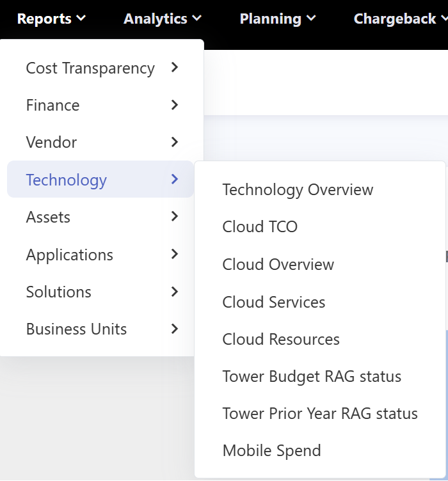This screenshot has height=481, width=448.
Task: Go to the Cloud TCO report
Action: 260,226
